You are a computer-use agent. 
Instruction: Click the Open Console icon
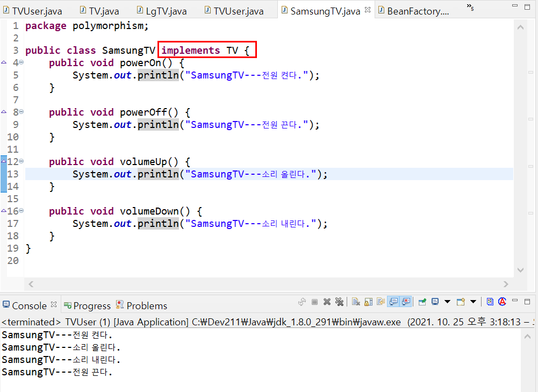(x=461, y=302)
